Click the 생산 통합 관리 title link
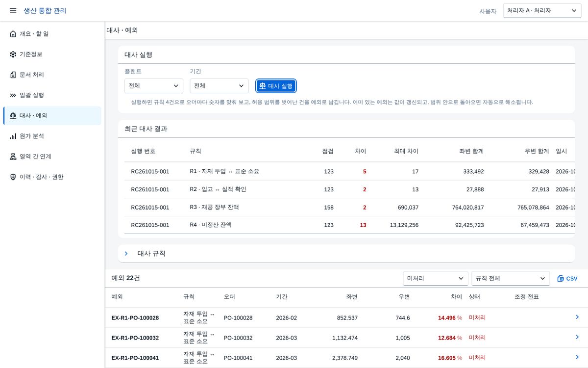This screenshot has width=588, height=368. click(x=45, y=11)
